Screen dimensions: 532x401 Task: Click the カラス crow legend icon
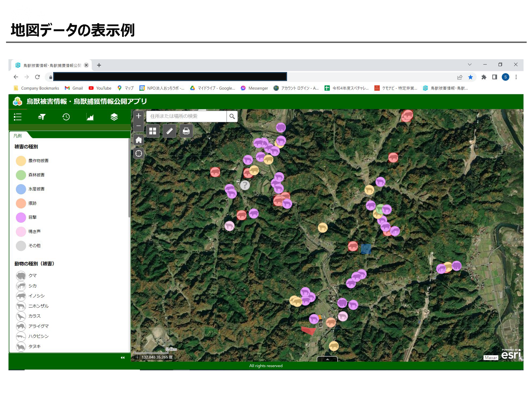click(21, 316)
